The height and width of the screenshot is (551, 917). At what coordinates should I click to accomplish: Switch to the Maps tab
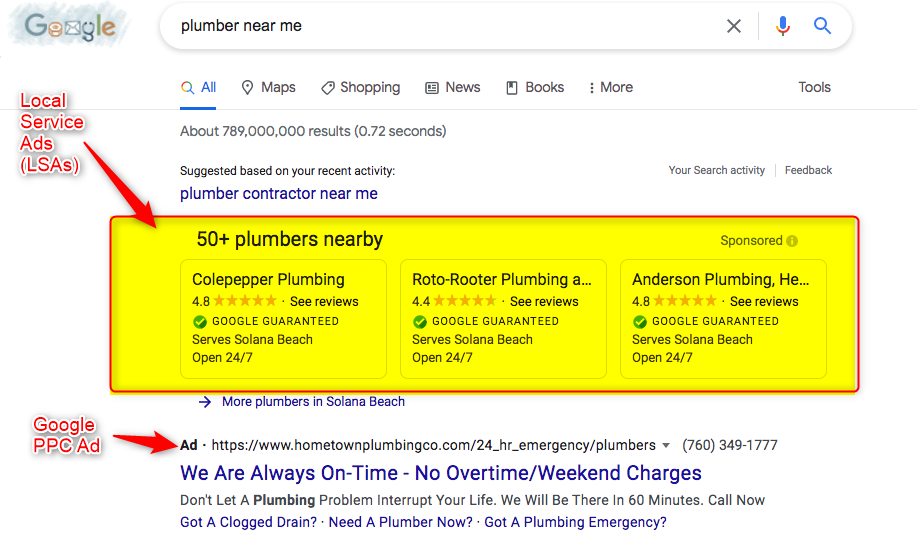pos(268,88)
